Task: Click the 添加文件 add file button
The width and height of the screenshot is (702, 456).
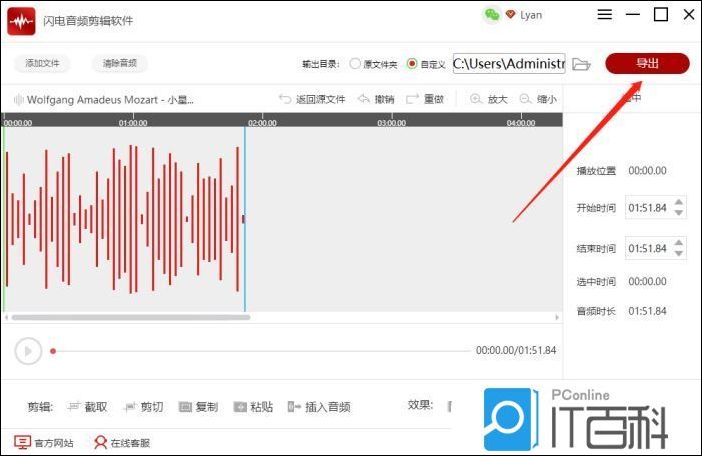Action: [x=42, y=63]
